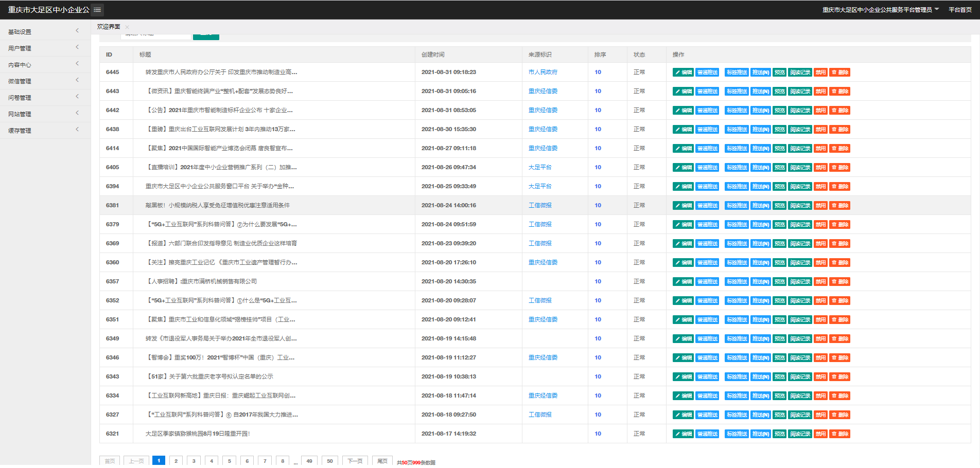Expand the 网站管理 sidebar menu
This screenshot has width=980, height=468.
(45, 114)
